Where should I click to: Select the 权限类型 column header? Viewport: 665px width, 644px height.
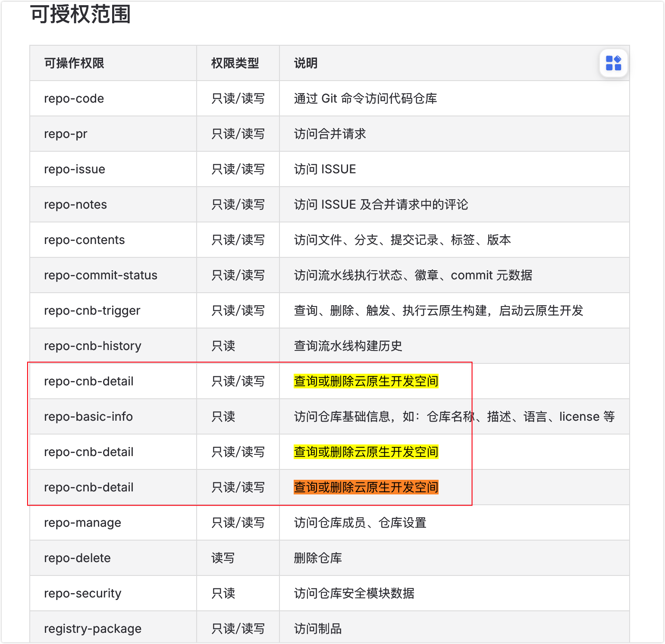click(x=235, y=63)
